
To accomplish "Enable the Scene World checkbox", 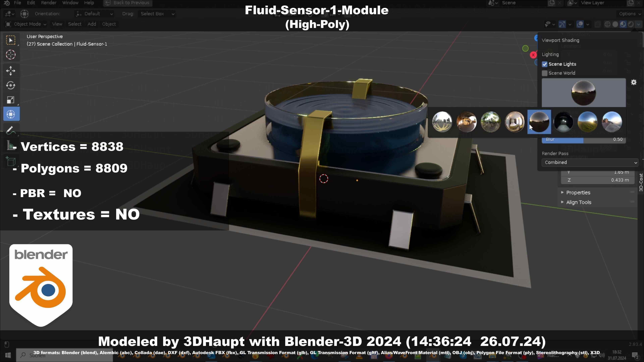I will tap(545, 73).
